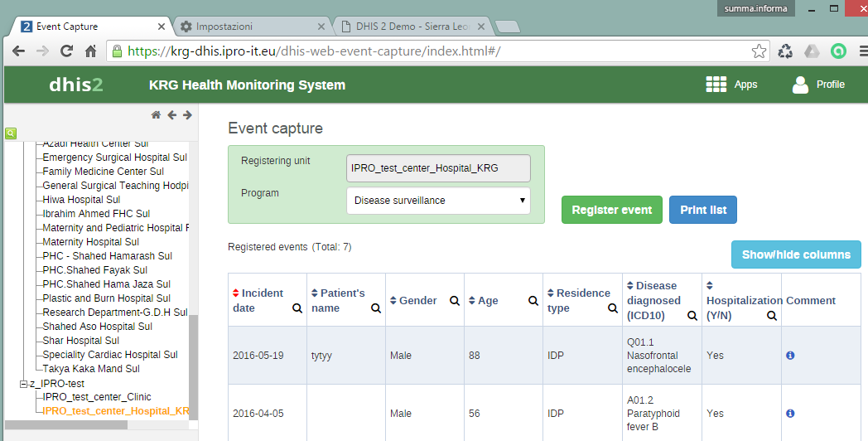Click the Register event button

pyautogui.click(x=612, y=210)
